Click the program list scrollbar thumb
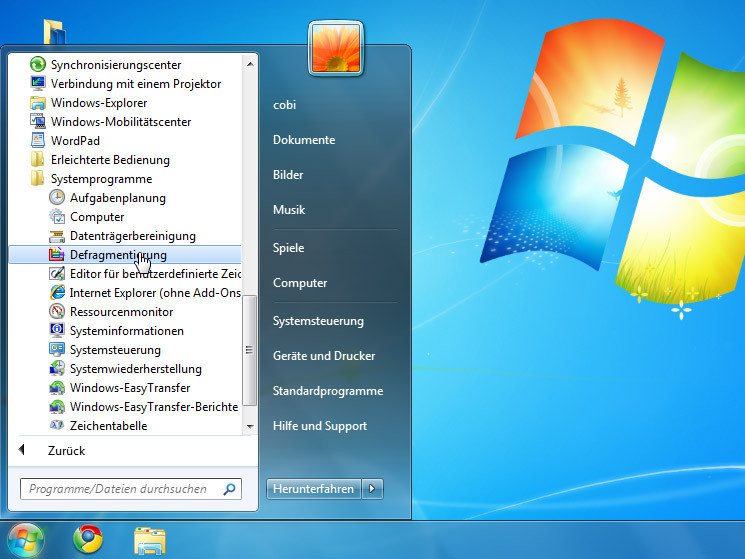 coord(250,350)
